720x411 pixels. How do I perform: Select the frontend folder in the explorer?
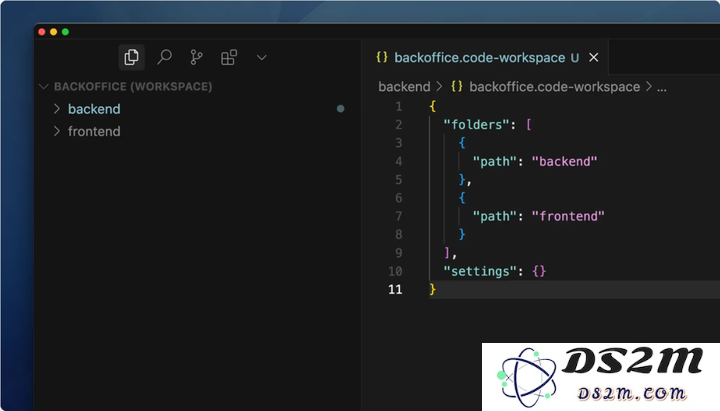(94, 131)
